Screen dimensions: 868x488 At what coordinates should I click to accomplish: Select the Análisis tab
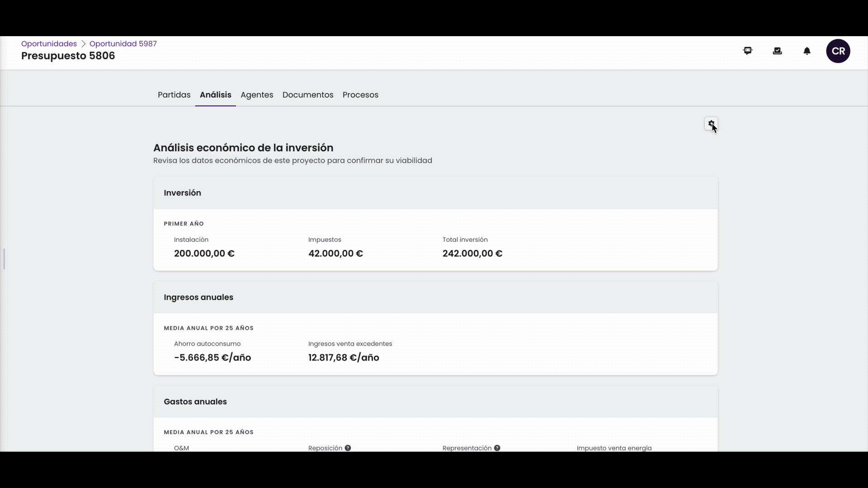tap(216, 94)
